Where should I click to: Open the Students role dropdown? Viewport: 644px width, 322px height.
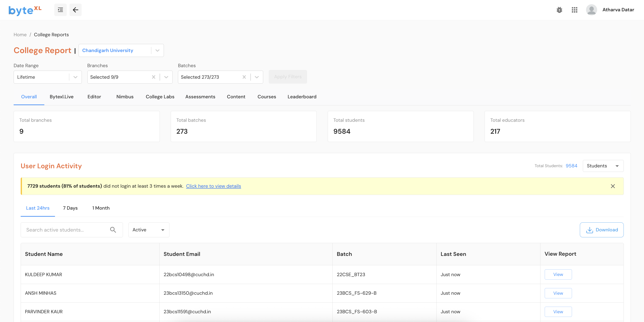[x=603, y=166]
